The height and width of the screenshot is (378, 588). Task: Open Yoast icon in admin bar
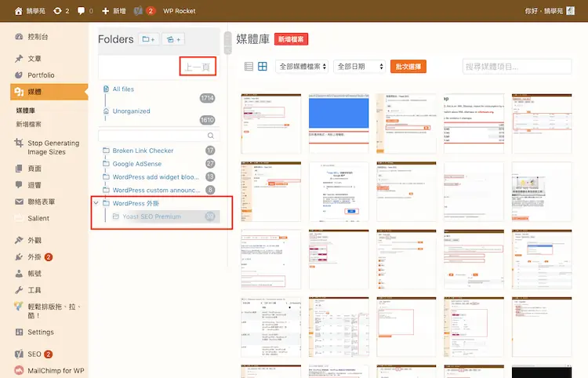138,11
